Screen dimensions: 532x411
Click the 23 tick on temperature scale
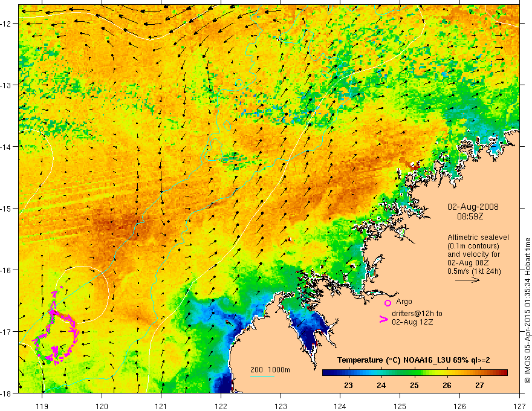pos(348,386)
